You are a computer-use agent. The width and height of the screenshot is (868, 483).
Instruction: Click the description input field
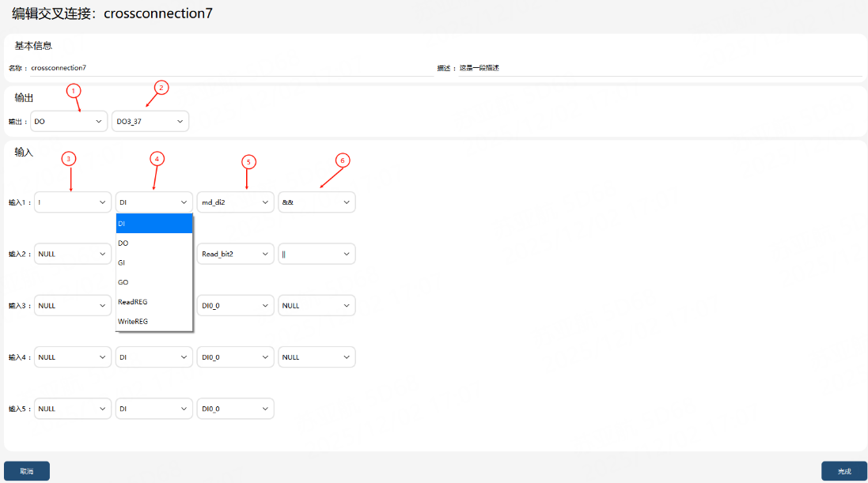point(661,68)
